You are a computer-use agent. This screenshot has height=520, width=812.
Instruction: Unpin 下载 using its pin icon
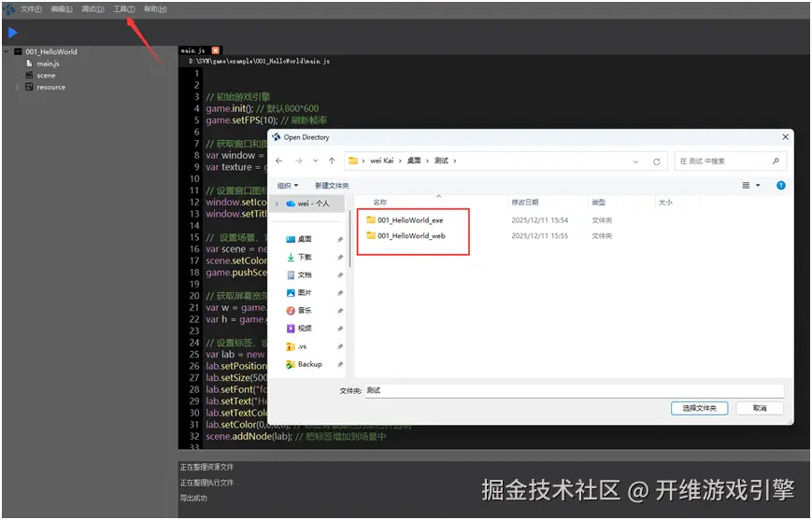[340, 257]
